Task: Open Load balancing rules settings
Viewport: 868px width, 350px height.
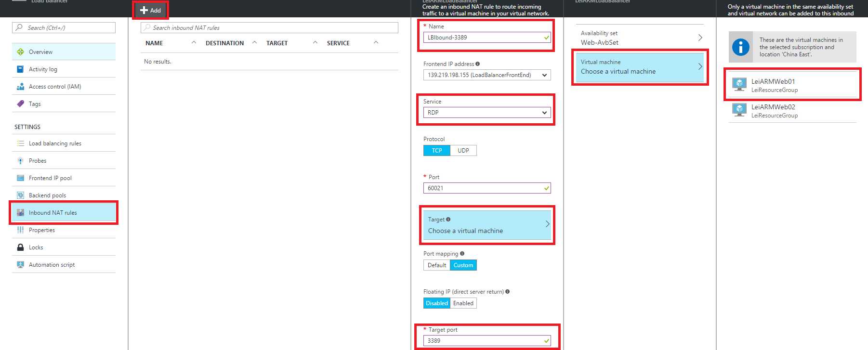Action: pos(64,143)
